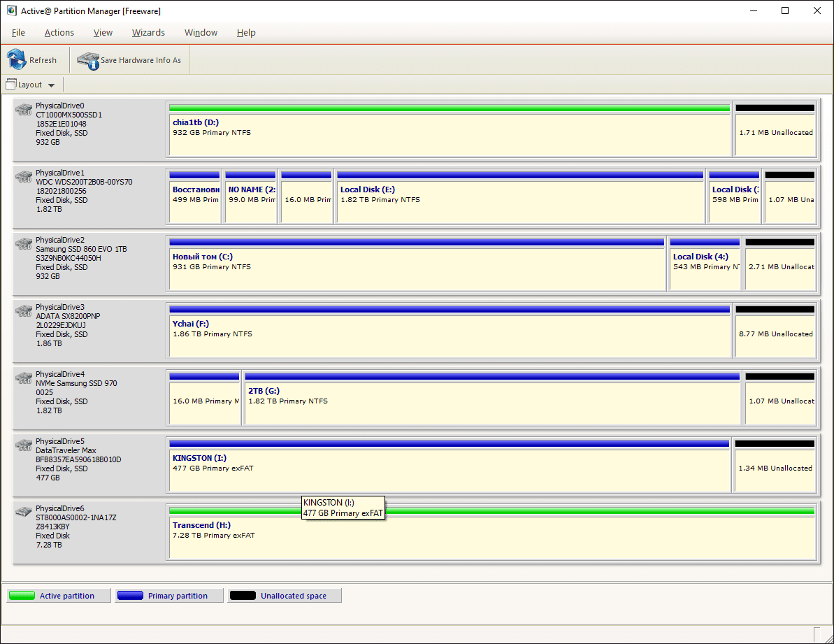This screenshot has width=834, height=644.
Task: Open the File menu
Action: point(18,32)
